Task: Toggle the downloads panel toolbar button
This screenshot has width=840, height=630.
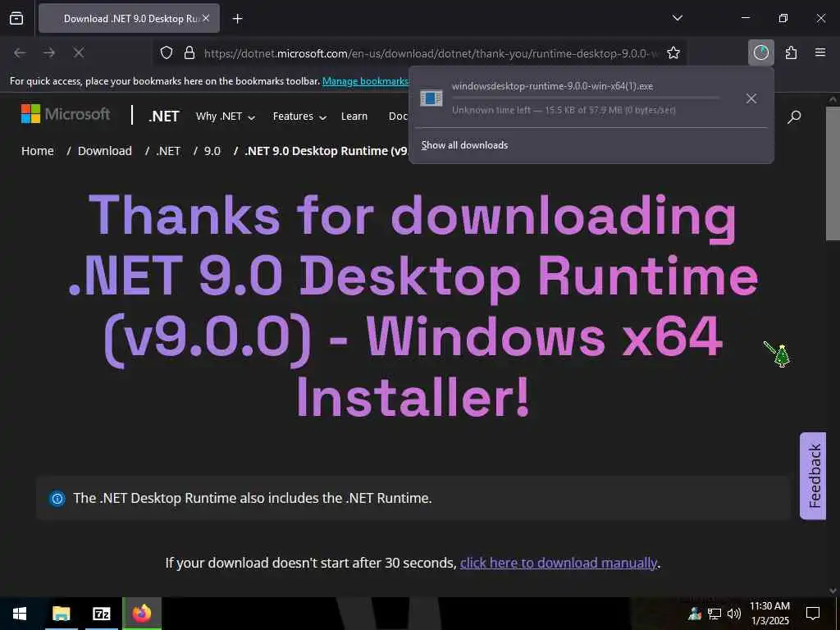Action: pyautogui.click(x=760, y=52)
